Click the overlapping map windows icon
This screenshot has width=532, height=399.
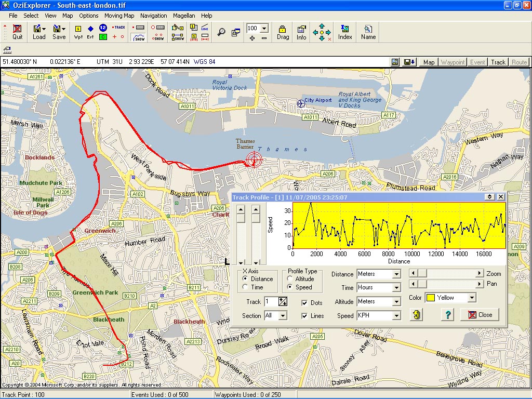[236, 32]
